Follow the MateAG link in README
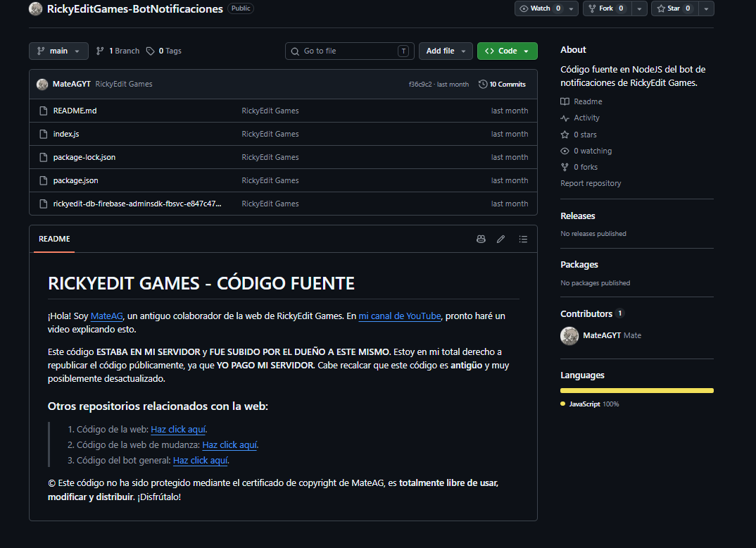756x548 pixels. (x=106, y=316)
